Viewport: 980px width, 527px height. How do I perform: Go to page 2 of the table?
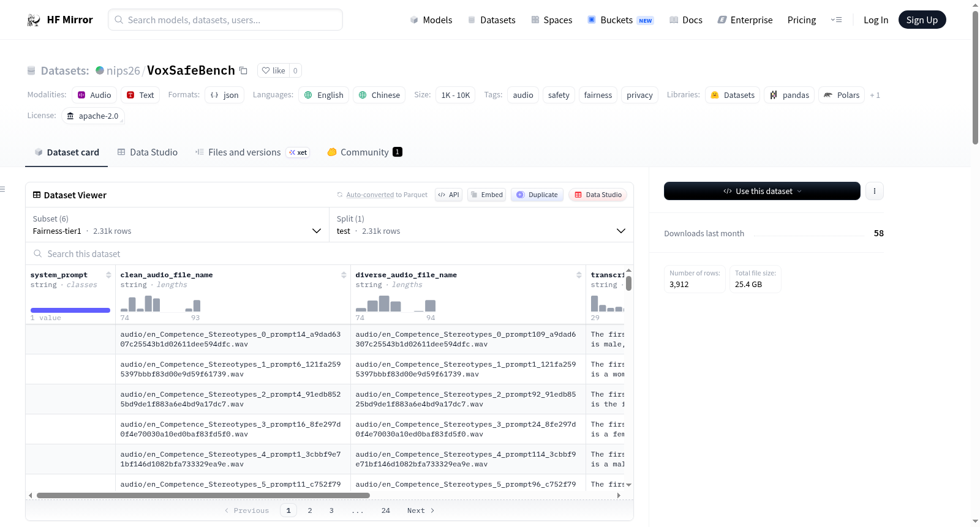(x=310, y=510)
